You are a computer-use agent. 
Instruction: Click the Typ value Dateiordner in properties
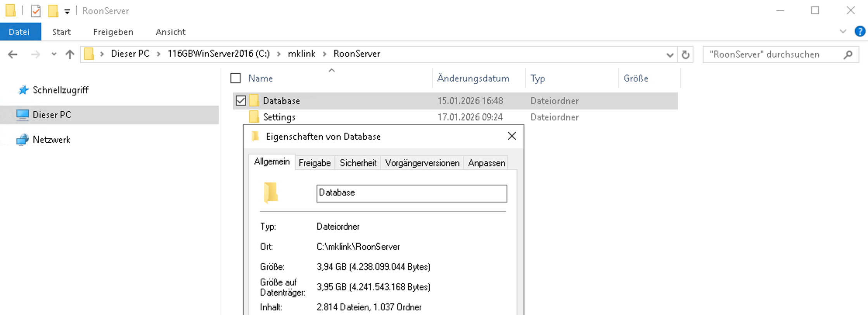pyautogui.click(x=338, y=227)
